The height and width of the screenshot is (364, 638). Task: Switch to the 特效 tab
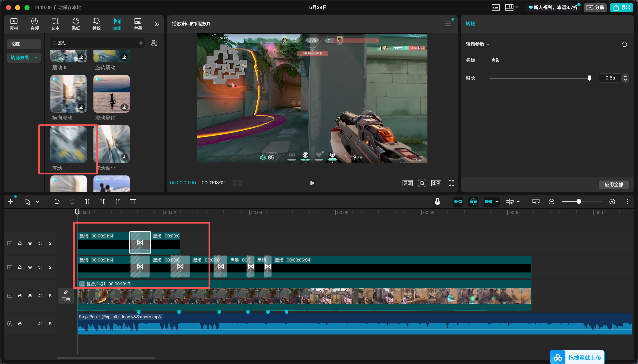97,24
